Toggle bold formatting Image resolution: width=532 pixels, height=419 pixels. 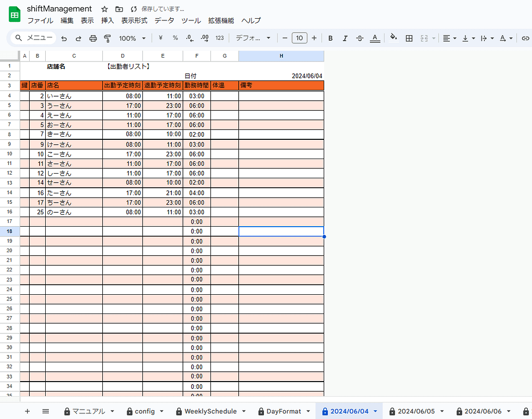coord(330,38)
